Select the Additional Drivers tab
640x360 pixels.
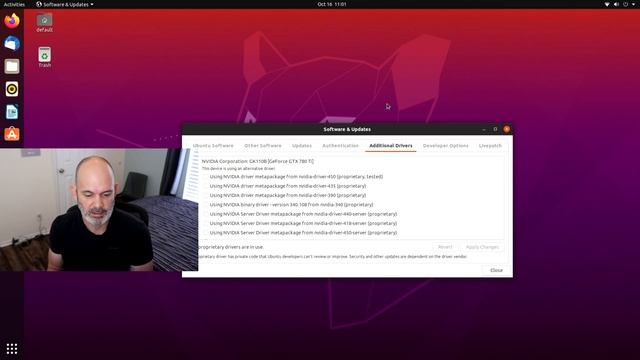(391, 146)
